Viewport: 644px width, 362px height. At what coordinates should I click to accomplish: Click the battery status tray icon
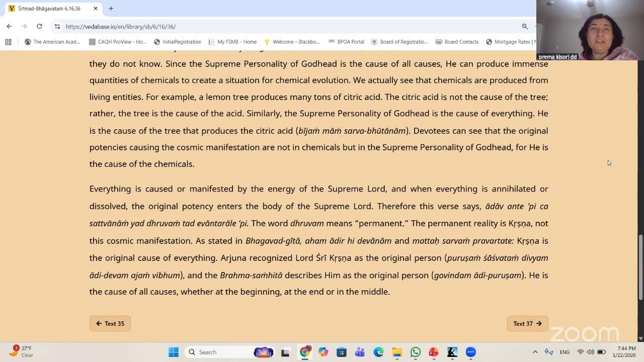pos(601,352)
